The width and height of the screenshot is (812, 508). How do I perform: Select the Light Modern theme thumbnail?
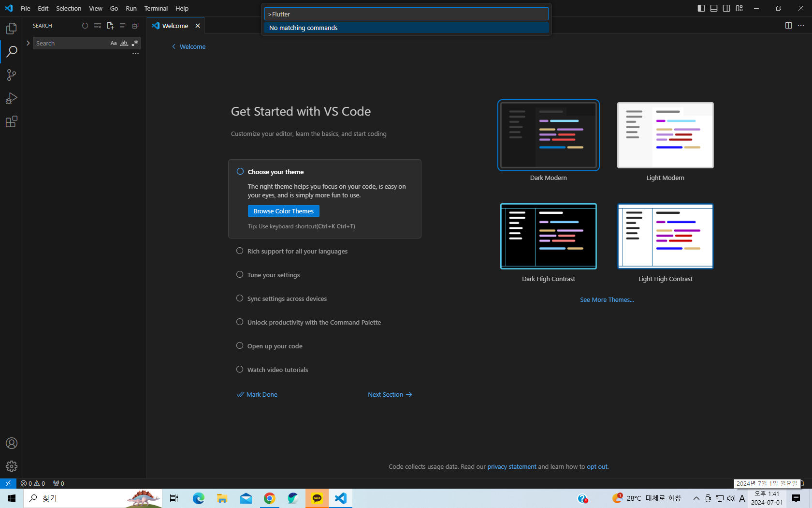[666, 135]
